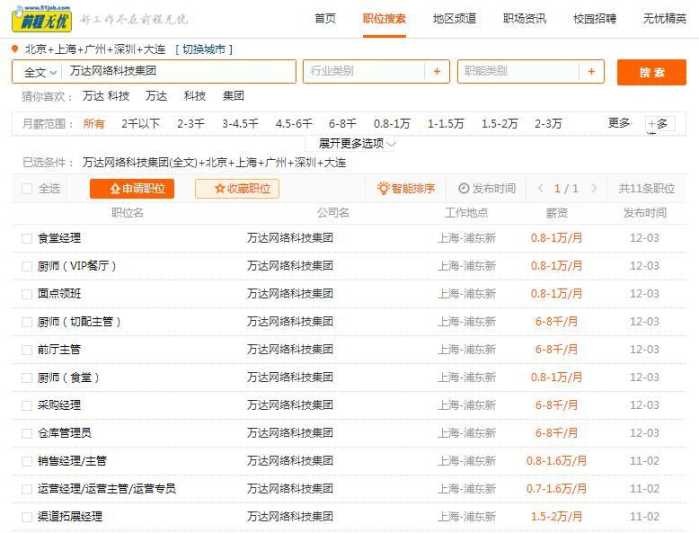Click the +多 multi-select salary button
699x533 pixels.
659,124
